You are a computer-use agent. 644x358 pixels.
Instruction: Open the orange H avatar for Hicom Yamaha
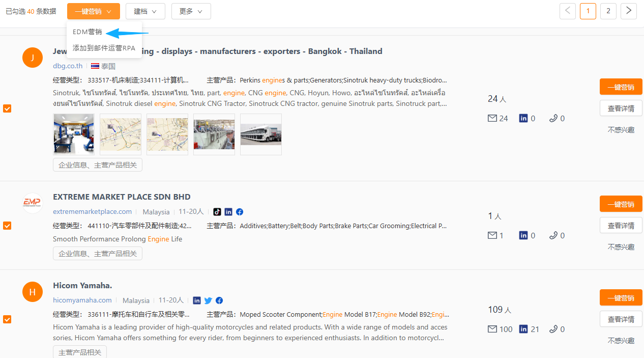click(x=33, y=292)
